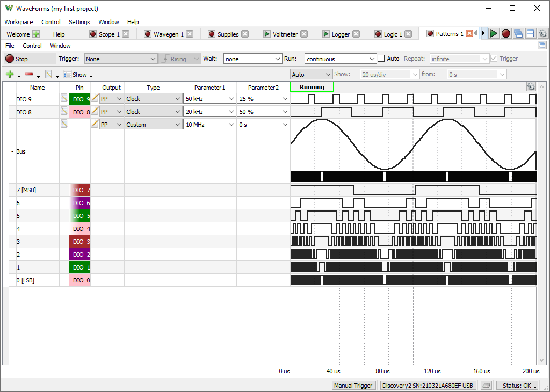The height and width of the screenshot is (392, 550).
Task: Click the red minus Remove signal icon
Action: pyautogui.click(x=29, y=74)
